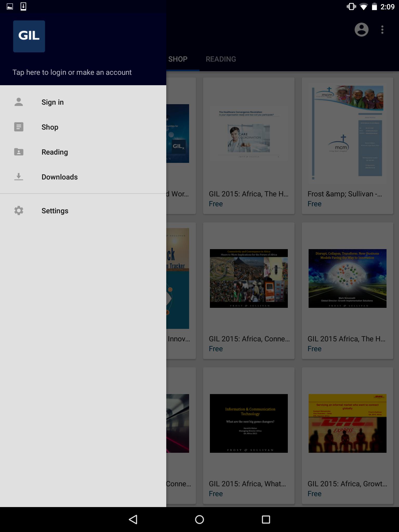
Task: Tap the Downloads arrow icon
Action: (19, 177)
